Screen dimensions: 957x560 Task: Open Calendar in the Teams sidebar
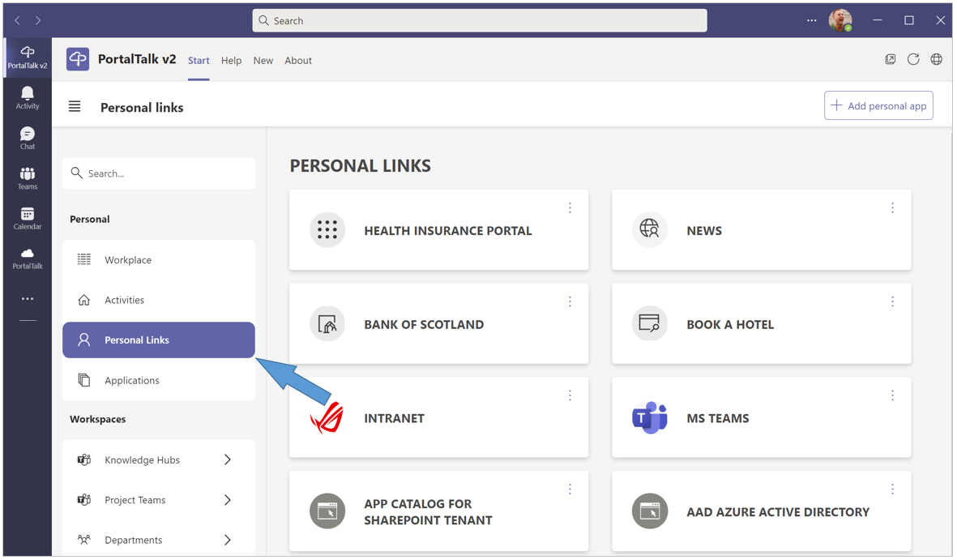[28, 218]
